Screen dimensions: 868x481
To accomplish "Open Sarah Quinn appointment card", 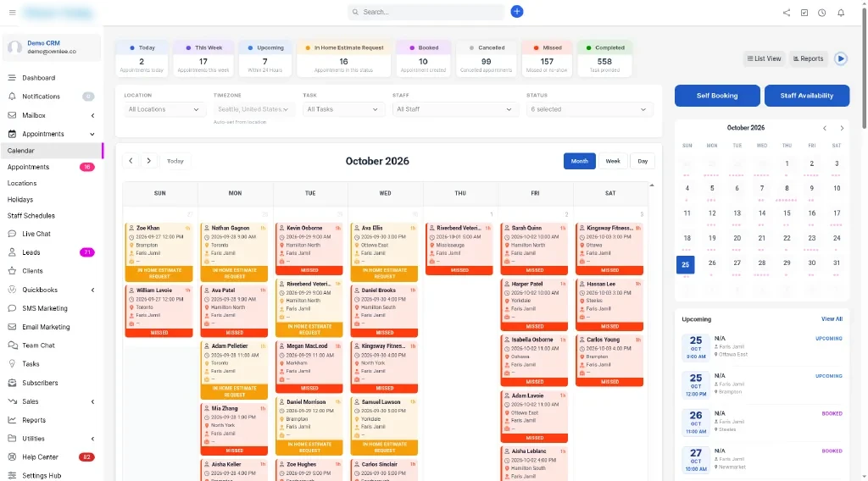I will pyautogui.click(x=534, y=248).
